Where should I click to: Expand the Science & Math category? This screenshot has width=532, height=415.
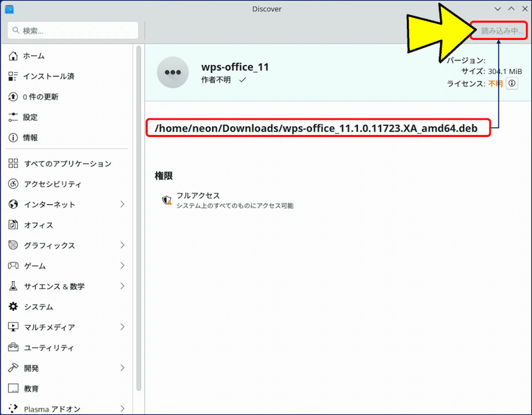122,287
